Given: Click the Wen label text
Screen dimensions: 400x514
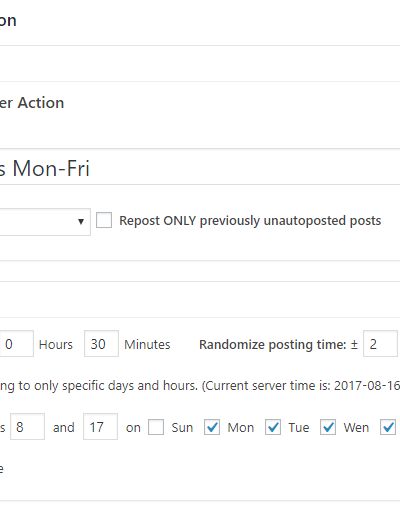Looking at the screenshot, I should tap(356, 427).
